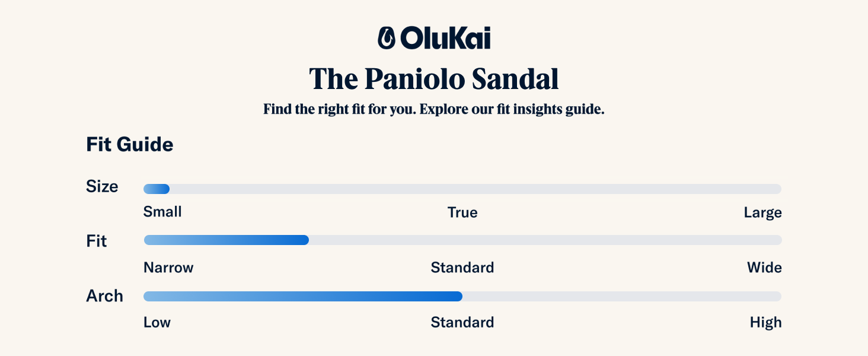
Task: Pick the High arch label
Action: click(x=765, y=323)
